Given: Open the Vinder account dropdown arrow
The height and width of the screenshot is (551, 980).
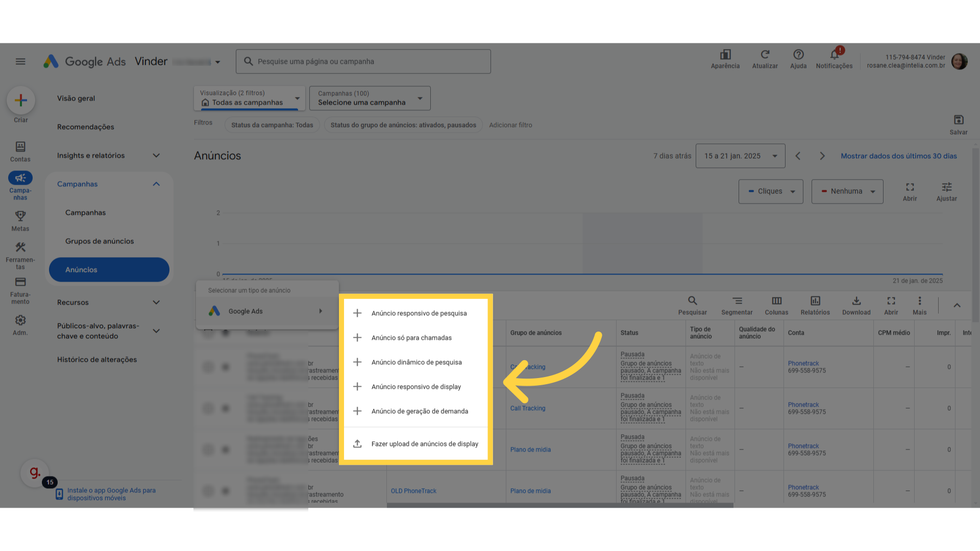Looking at the screenshot, I should 217,62.
